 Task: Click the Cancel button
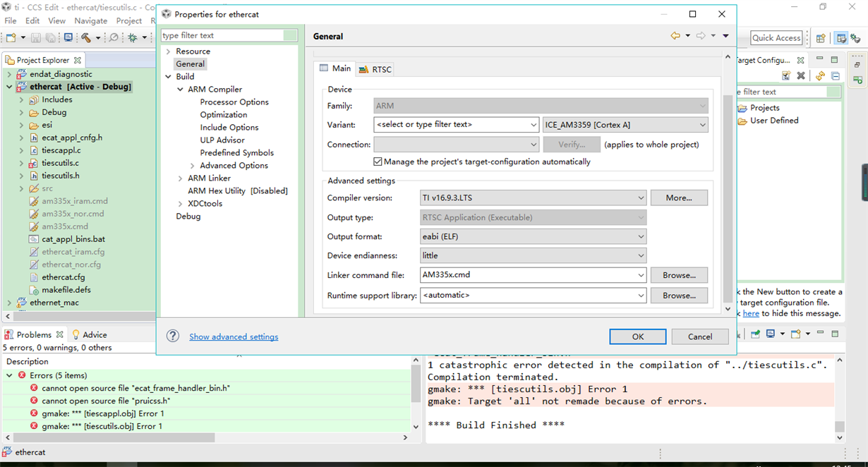[x=700, y=336]
